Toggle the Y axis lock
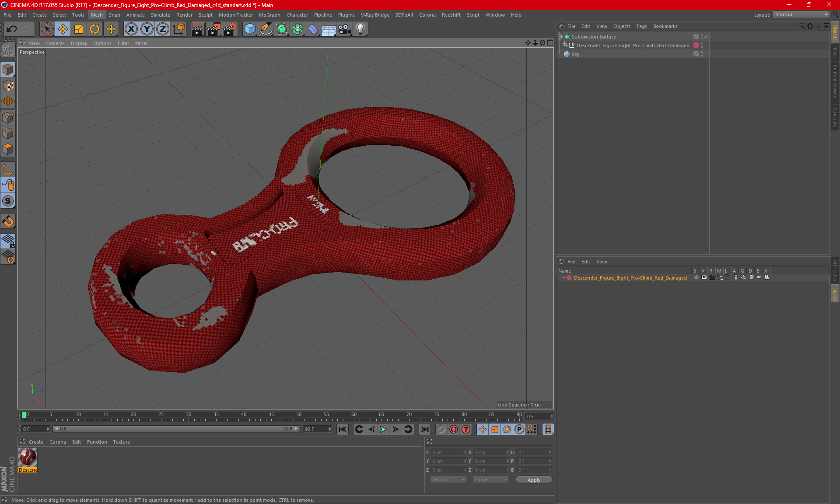This screenshot has width=840, height=504. click(147, 29)
